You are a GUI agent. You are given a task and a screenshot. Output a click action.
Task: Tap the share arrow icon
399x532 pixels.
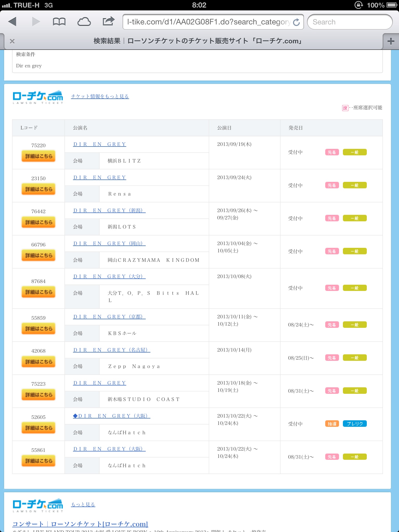pos(109,21)
